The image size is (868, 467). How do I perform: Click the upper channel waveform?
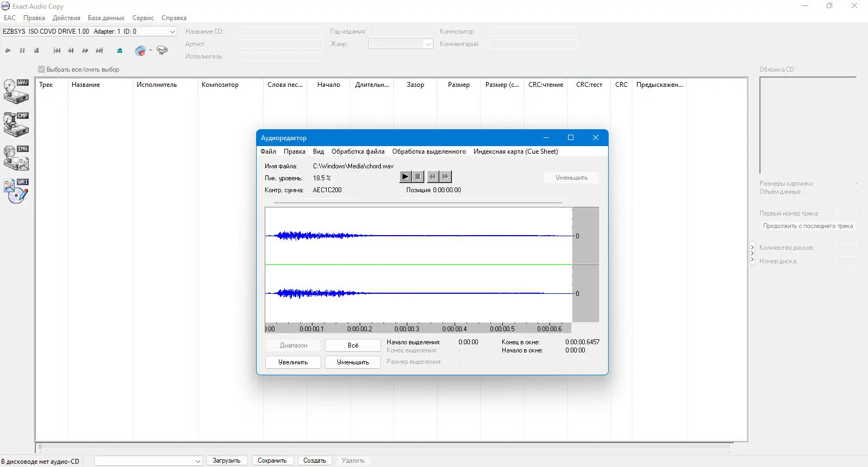coord(418,236)
